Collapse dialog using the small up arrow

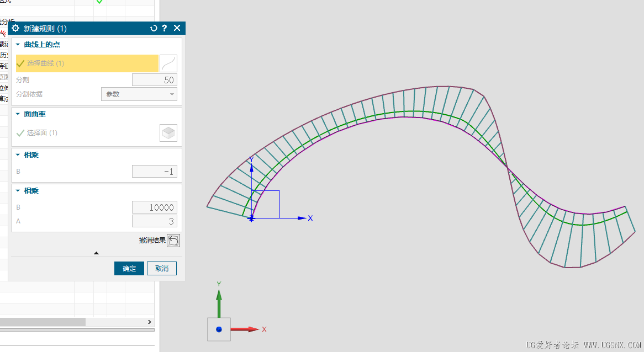[97, 253]
